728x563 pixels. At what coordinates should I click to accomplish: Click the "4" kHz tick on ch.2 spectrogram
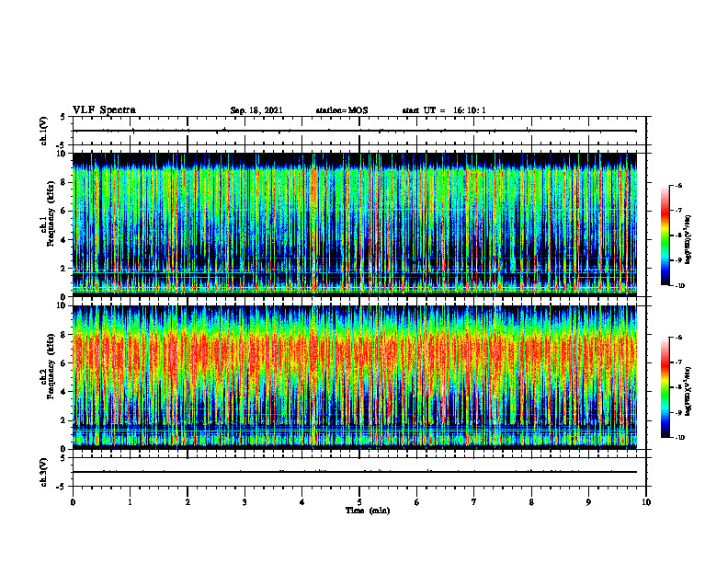point(64,392)
